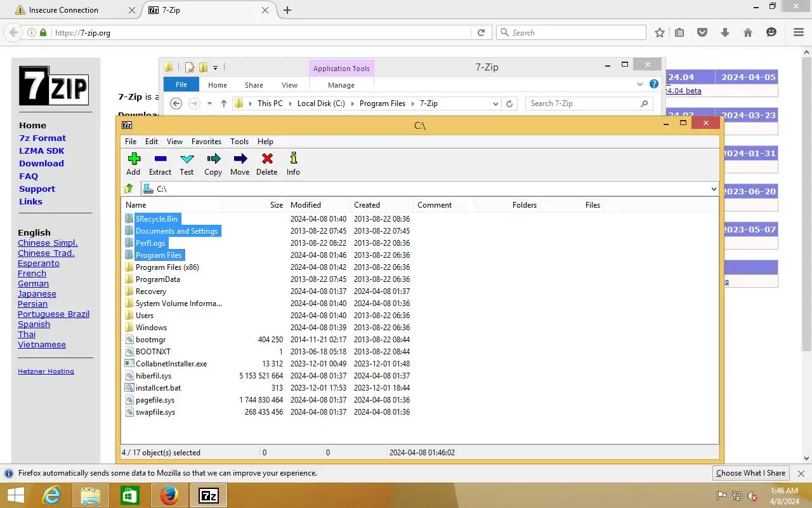Open Internet Explorer from the taskbar
Screen dimensions: 812x508
(x=51, y=495)
